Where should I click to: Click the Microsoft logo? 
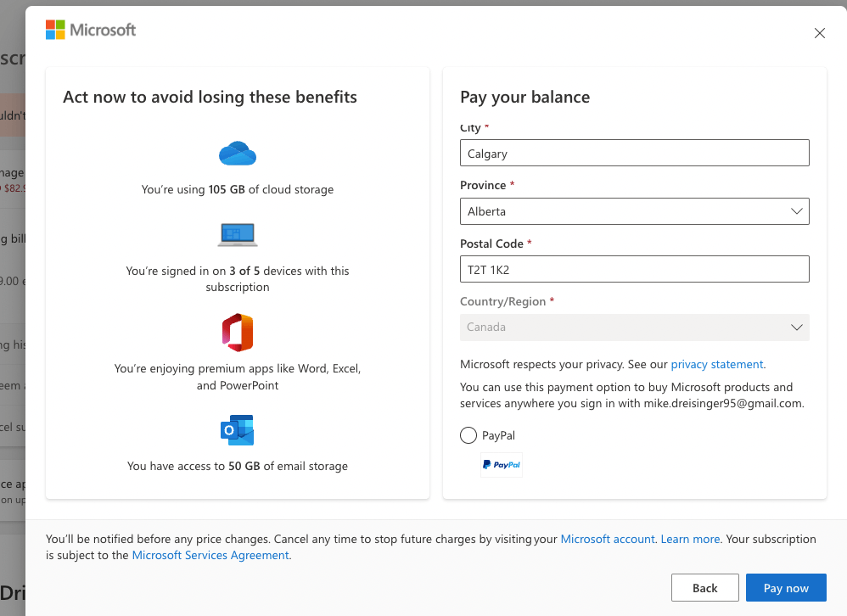point(91,31)
